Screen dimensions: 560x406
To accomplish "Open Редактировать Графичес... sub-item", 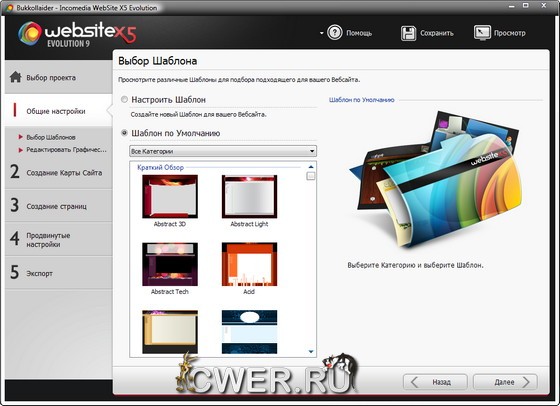I will click(66, 150).
